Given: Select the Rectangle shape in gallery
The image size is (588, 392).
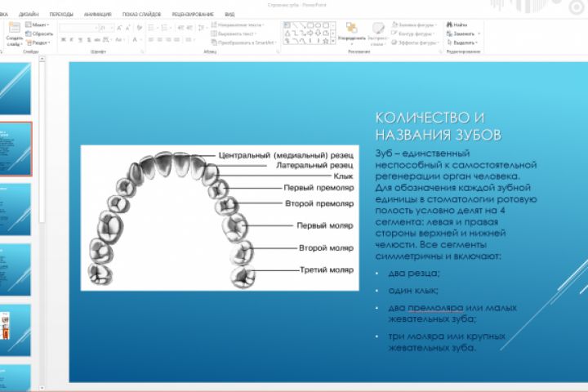Looking at the screenshot, I should click(x=310, y=25).
